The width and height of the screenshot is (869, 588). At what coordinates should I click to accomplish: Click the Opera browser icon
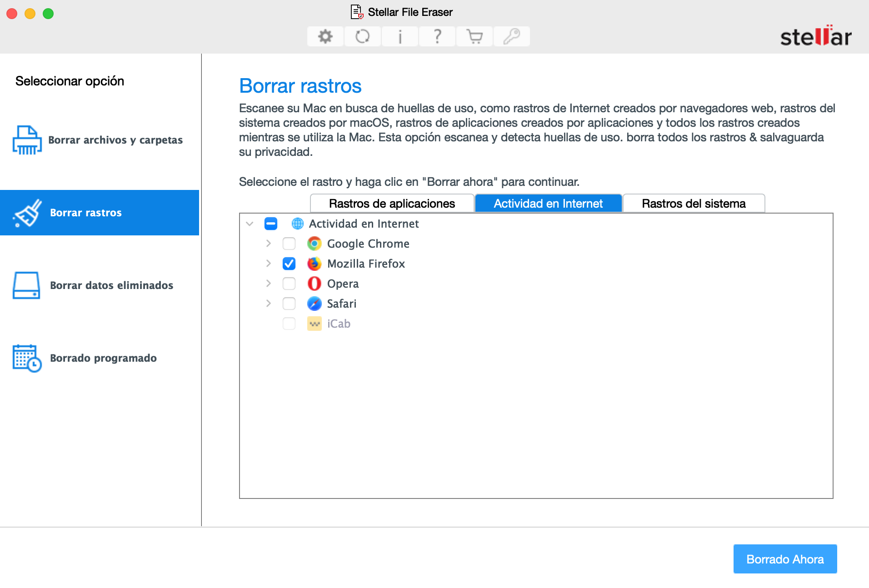[x=314, y=284]
